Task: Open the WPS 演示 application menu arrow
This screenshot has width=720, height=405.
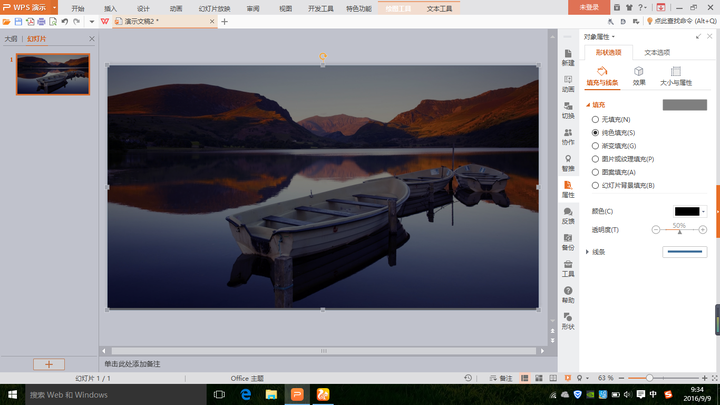Action: point(54,7)
